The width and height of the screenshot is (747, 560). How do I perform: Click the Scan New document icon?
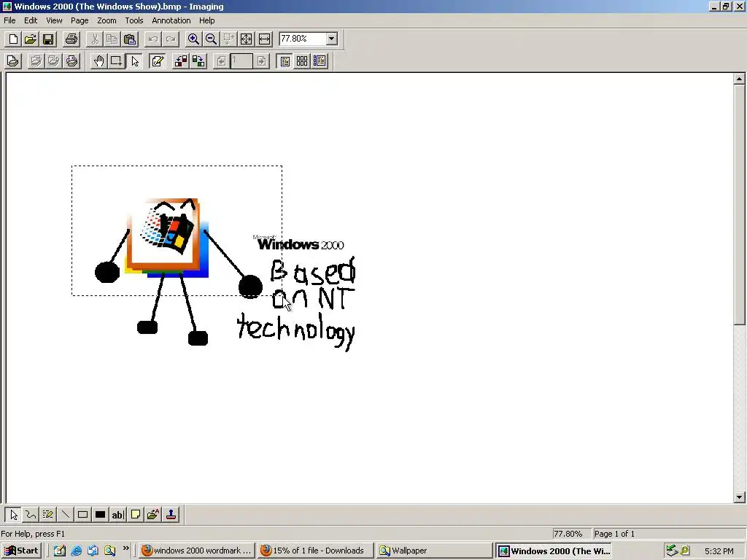coord(13,61)
